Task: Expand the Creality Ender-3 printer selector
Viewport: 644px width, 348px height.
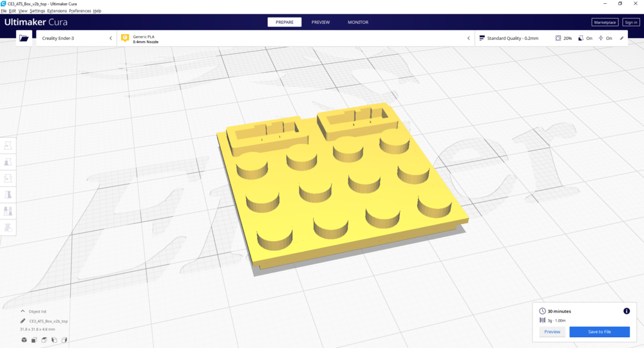Action: tap(76, 38)
